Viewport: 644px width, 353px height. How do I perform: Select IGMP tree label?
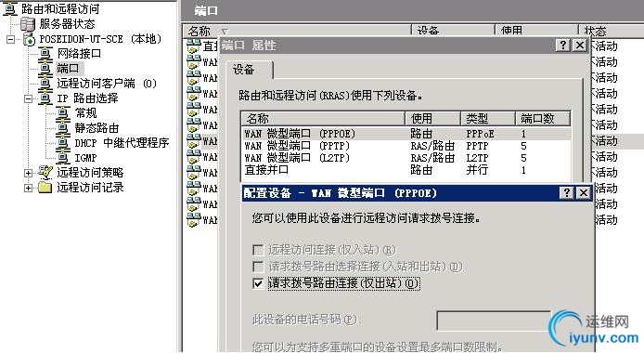(85, 158)
